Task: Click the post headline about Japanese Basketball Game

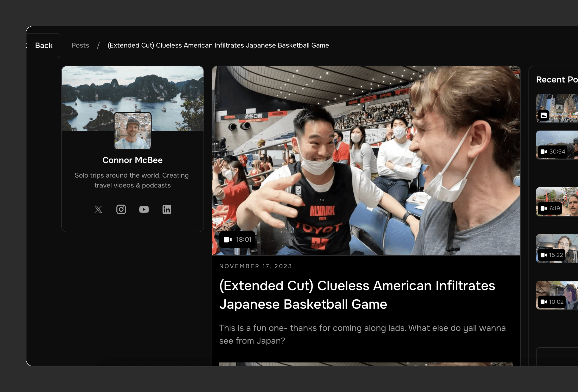Action: pos(357,295)
